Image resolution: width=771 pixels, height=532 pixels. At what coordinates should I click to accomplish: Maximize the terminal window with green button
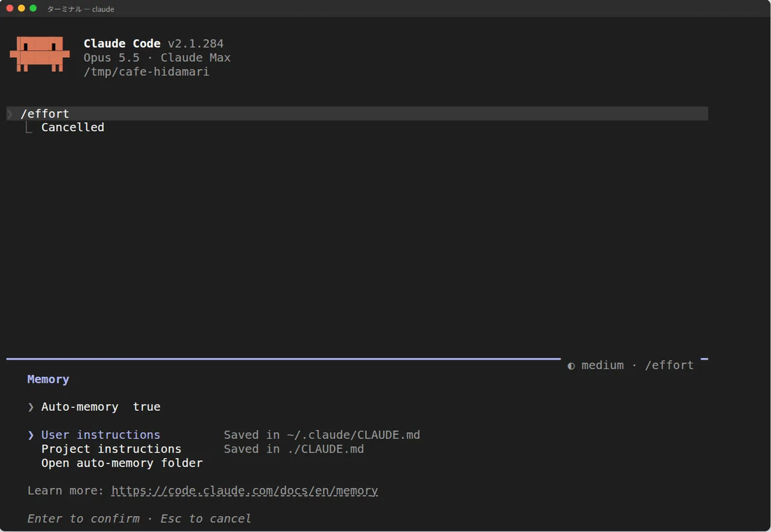(x=33, y=8)
